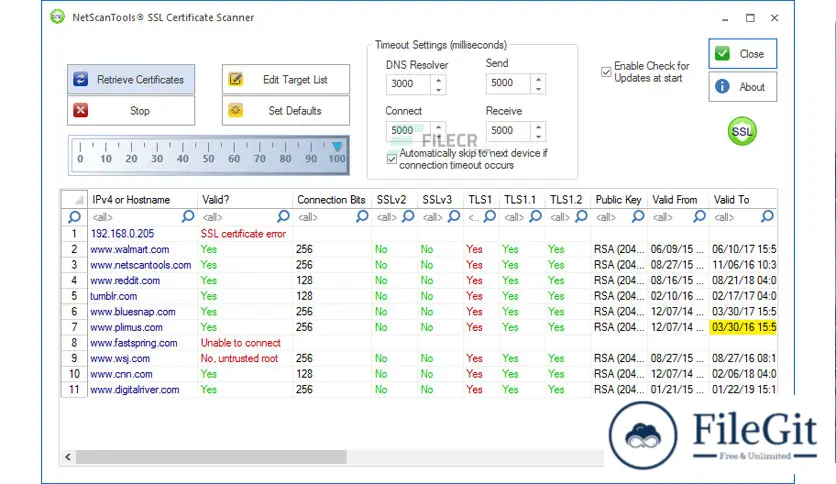This screenshot has width=836, height=484.
Task: Click the horizontal scrollbar thumb
Action: point(211,457)
